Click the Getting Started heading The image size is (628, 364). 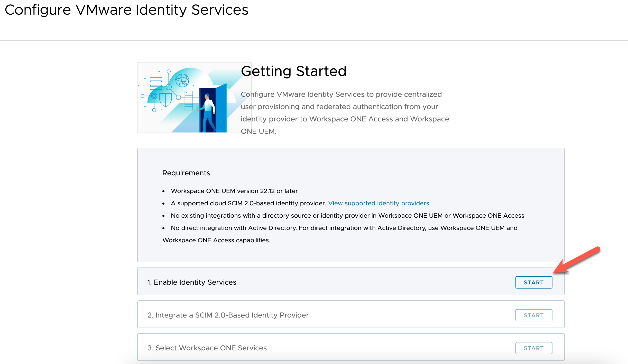(x=293, y=71)
